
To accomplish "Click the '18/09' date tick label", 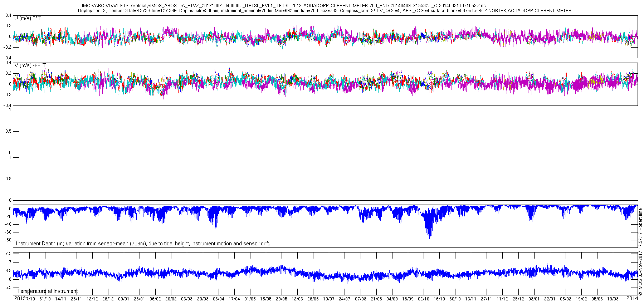I will [408, 299].
